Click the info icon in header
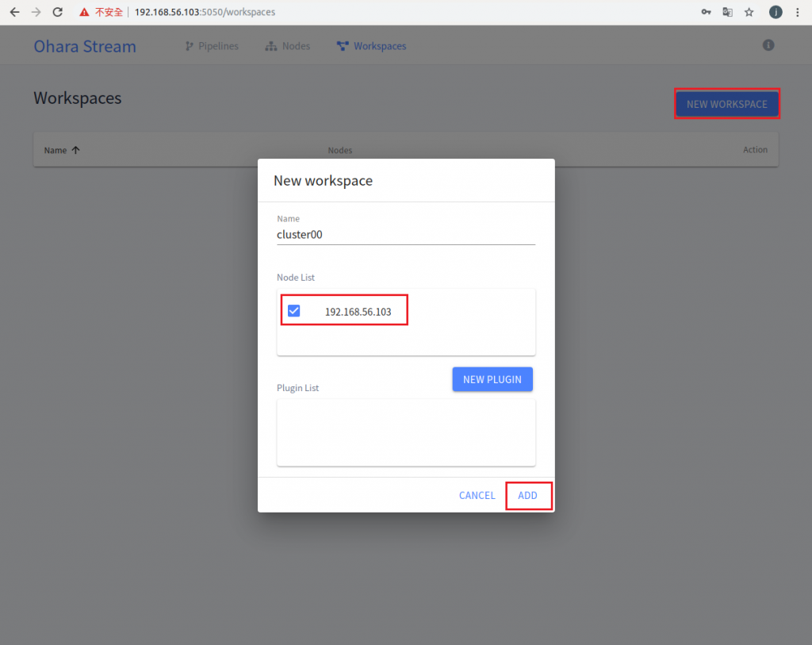This screenshot has height=645, width=812. click(x=768, y=45)
